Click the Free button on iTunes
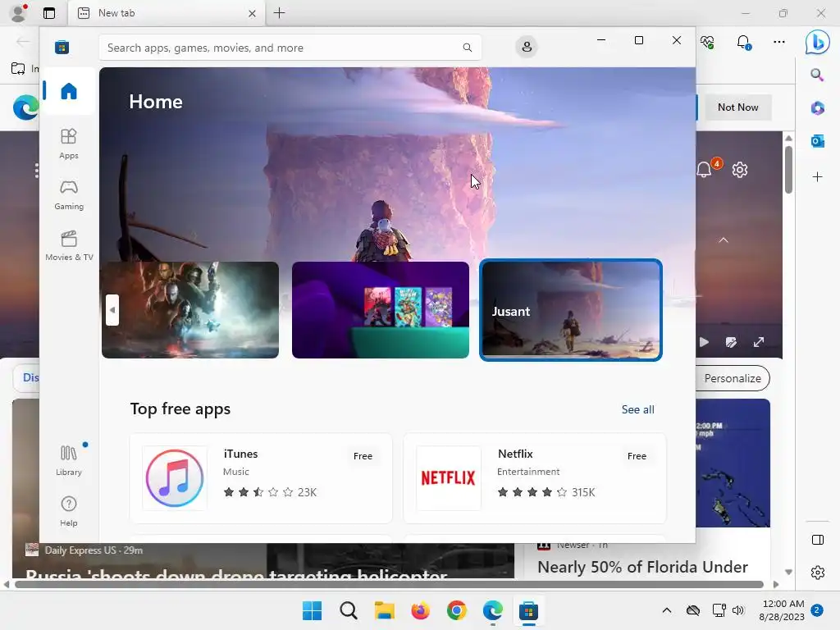840x630 pixels. pyautogui.click(x=363, y=456)
